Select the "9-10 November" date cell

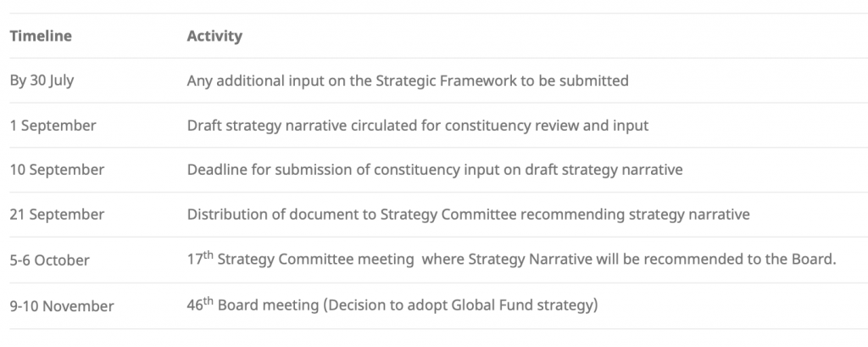pyautogui.click(x=61, y=305)
